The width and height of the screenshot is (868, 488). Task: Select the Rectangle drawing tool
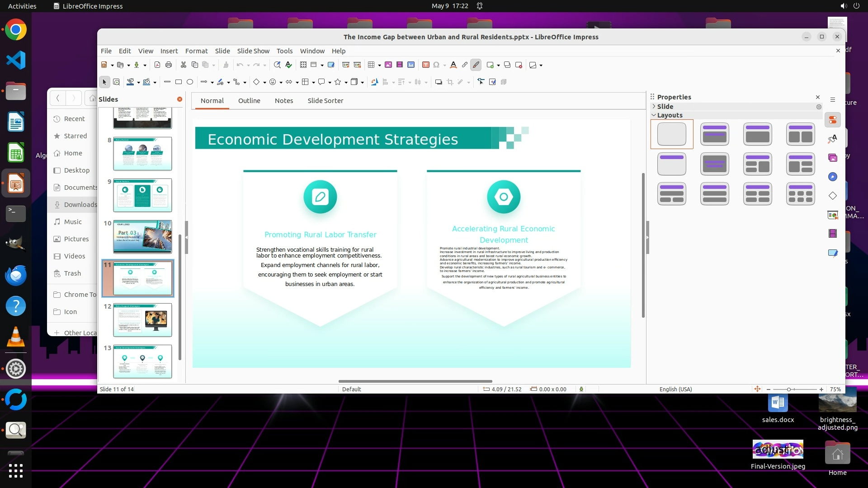pyautogui.click(x=179, y=82)
